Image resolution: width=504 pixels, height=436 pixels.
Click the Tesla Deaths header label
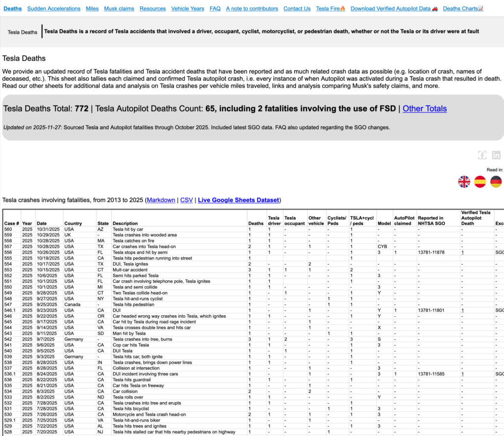click(x=23, y=32)
